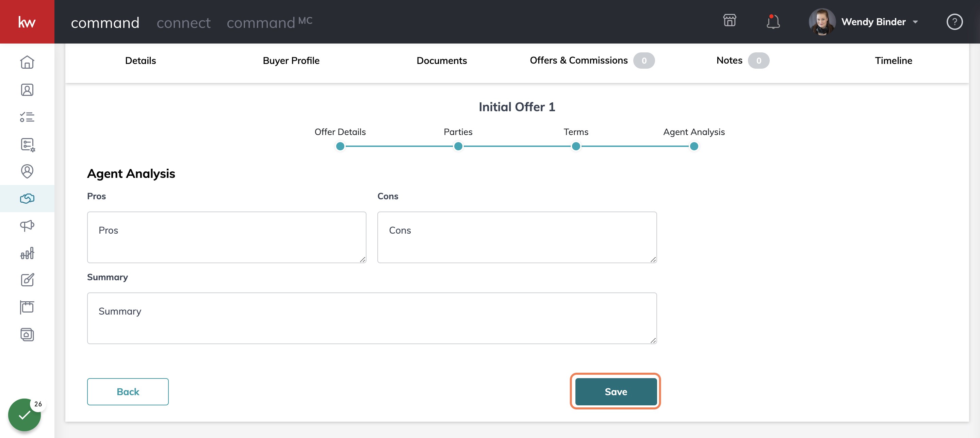
Task: Open the Marketplace store icon
Action: [x=729, y=20]
